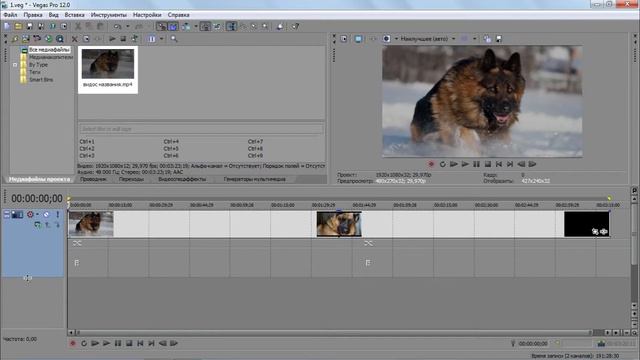The image size is (640, 360).
Task: Toggle preview on external monitor
Action: [358, 39]
